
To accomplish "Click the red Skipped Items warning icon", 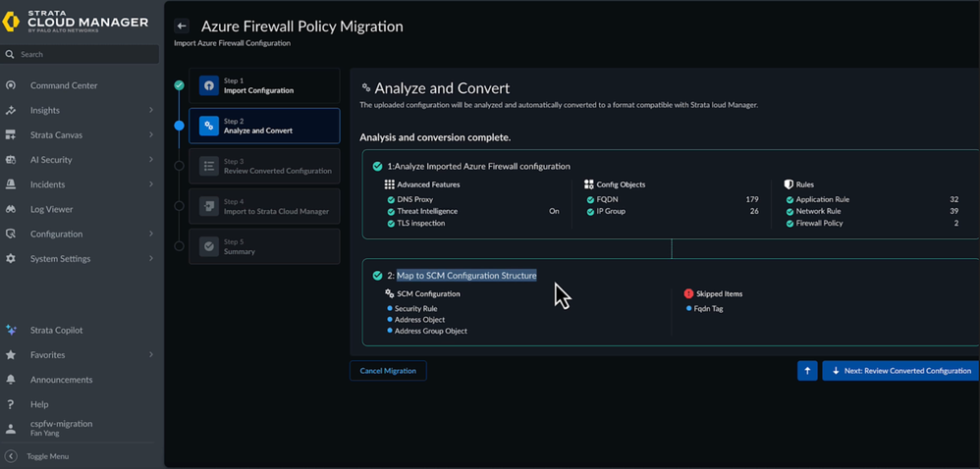I will pos(688,293).
